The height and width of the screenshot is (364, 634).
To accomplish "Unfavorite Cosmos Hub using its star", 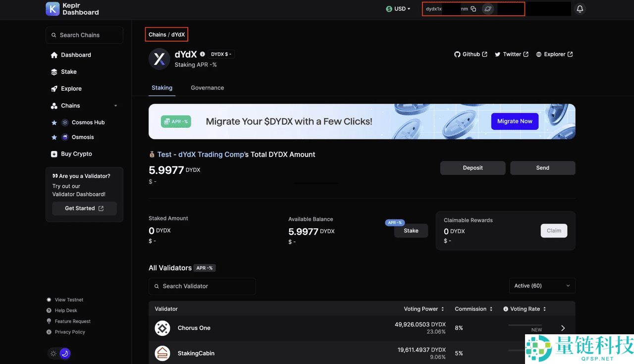I will (x=54, y=122).
